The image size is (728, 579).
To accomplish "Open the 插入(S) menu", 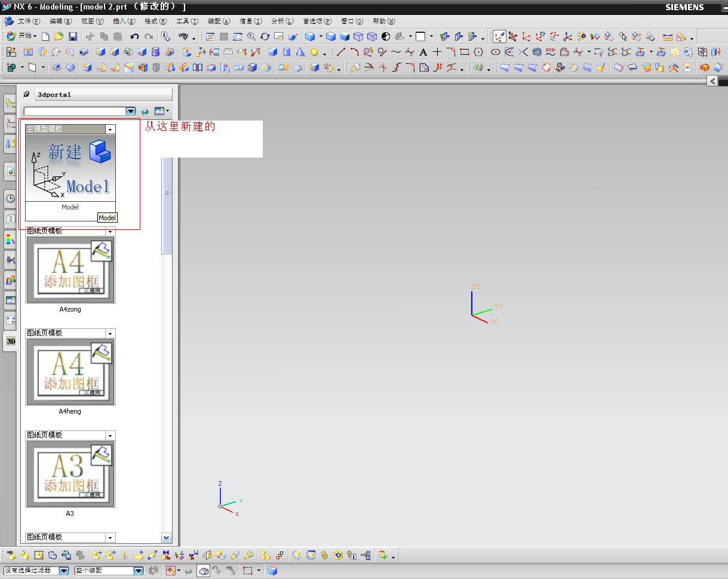I will click(x=124, y=21).
